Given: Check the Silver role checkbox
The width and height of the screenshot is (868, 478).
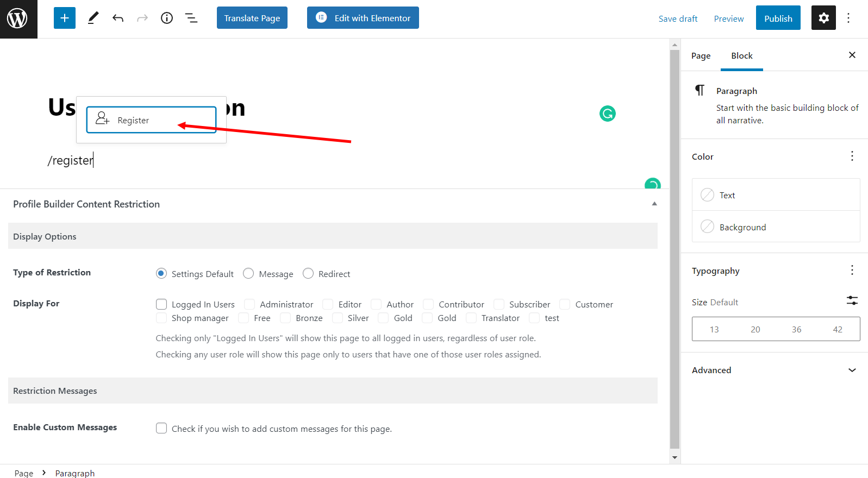Looking at the screenshot, I should pos(338,318).
